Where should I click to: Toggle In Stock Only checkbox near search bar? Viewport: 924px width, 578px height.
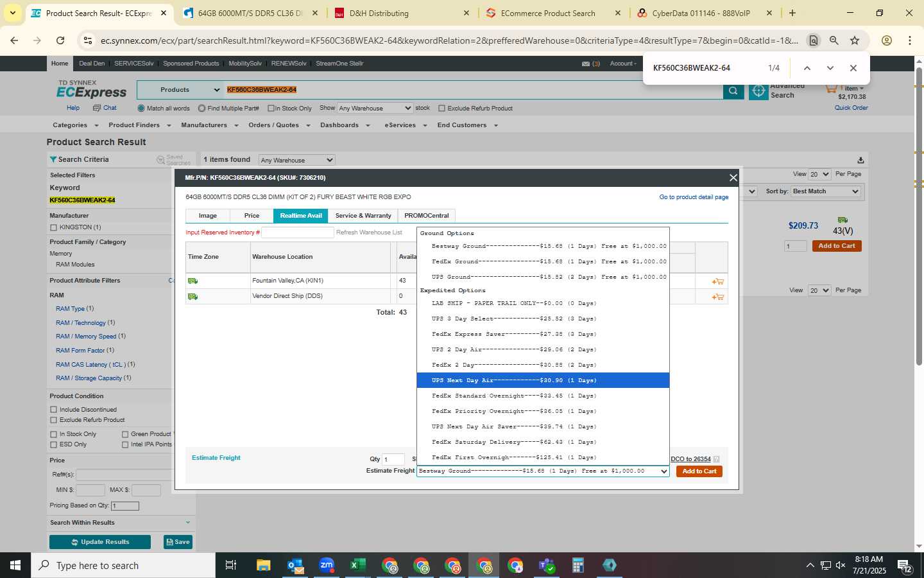[271, 109]
